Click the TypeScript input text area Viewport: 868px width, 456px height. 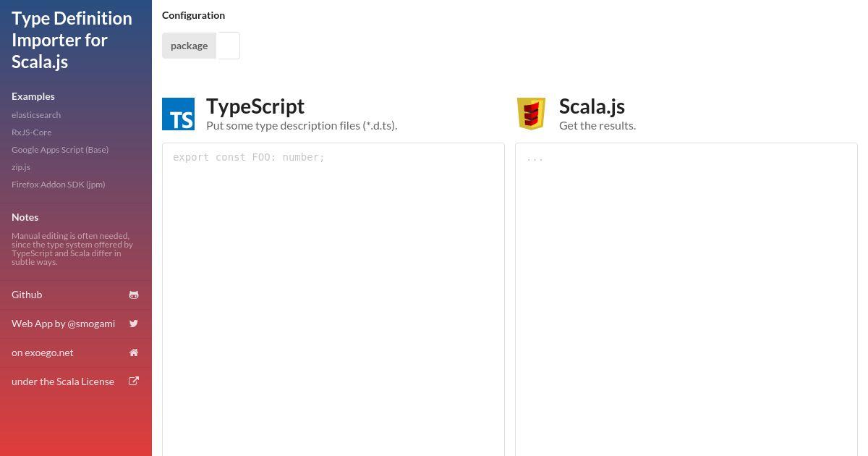point(333,300)
